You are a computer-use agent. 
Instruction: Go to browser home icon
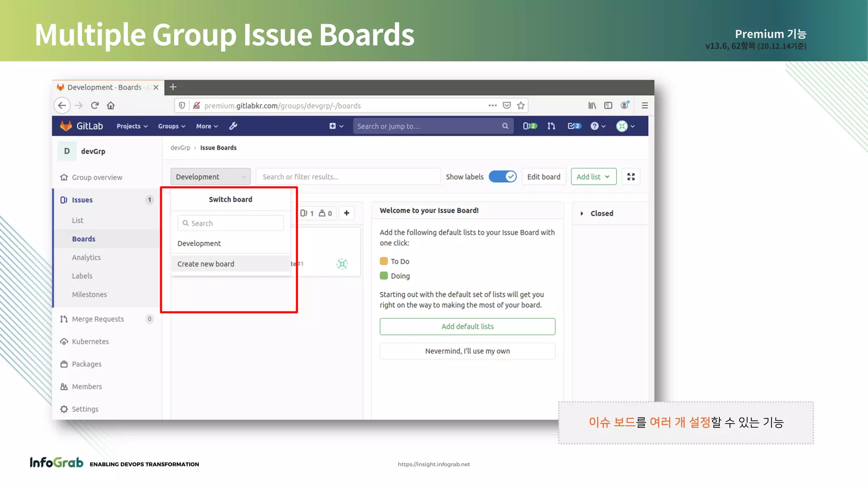coord(111,105)
